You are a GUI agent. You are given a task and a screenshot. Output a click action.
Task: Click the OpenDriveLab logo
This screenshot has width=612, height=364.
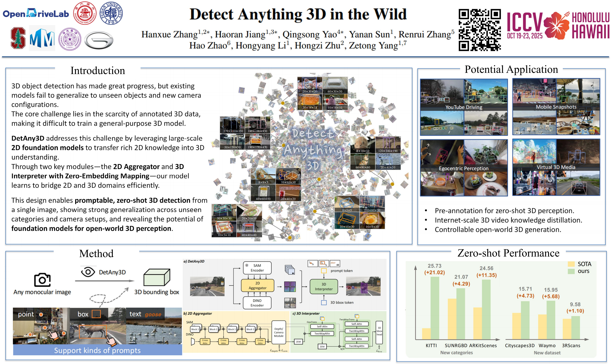[36, 13]
